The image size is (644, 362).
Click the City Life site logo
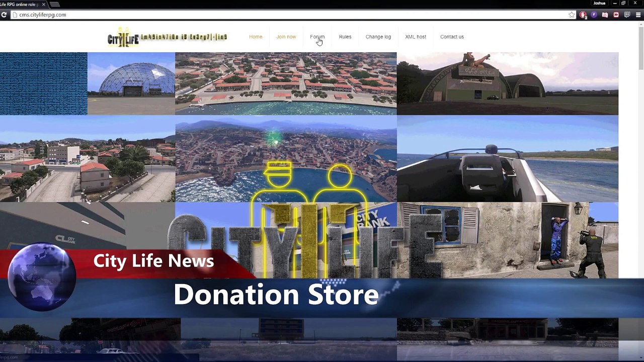point(167,37)
